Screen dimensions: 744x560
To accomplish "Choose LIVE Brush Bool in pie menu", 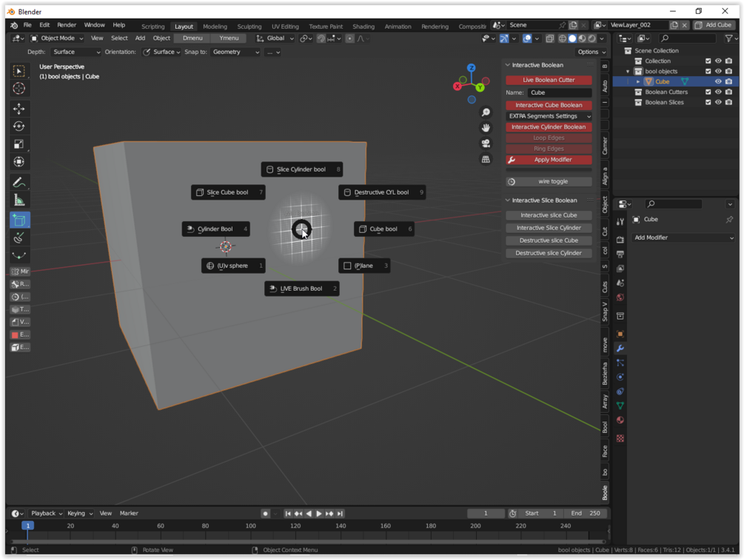I will click(302, 289).
